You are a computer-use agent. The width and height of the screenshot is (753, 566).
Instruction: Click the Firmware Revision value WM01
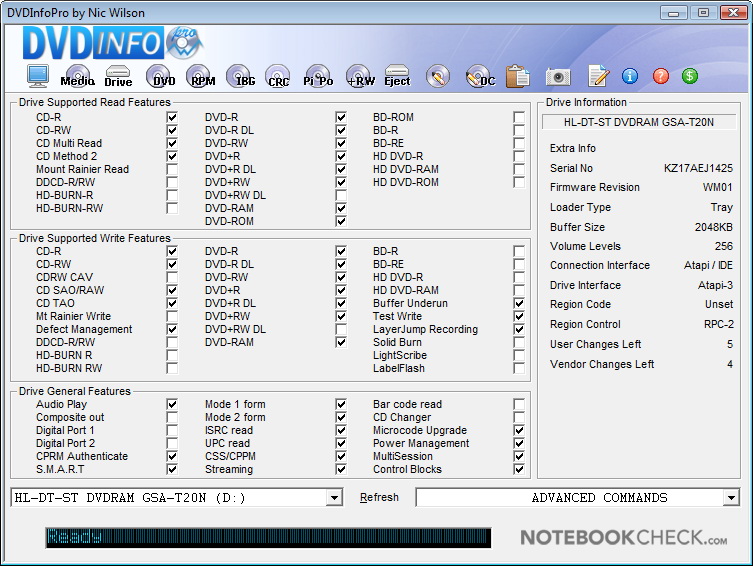point(717,187)
